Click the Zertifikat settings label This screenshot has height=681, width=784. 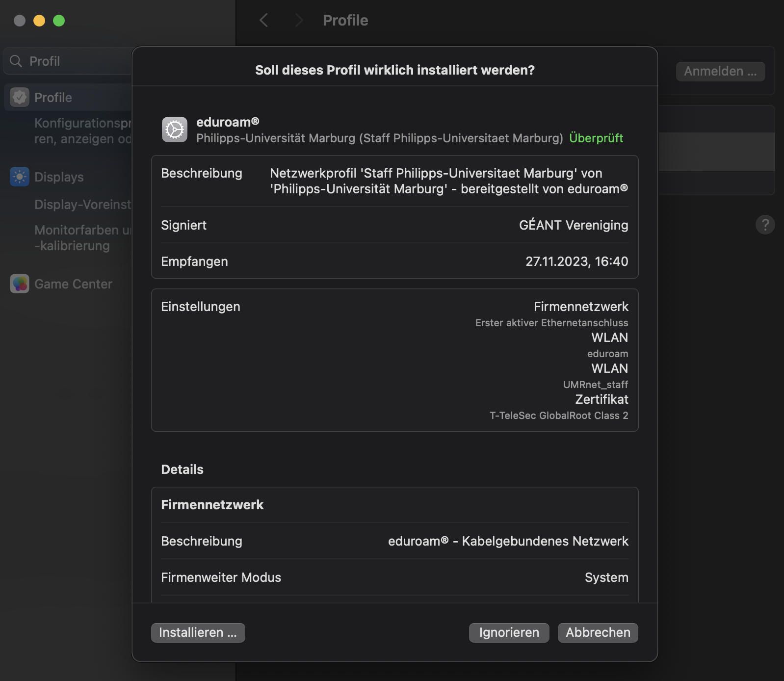coord(601,399)
